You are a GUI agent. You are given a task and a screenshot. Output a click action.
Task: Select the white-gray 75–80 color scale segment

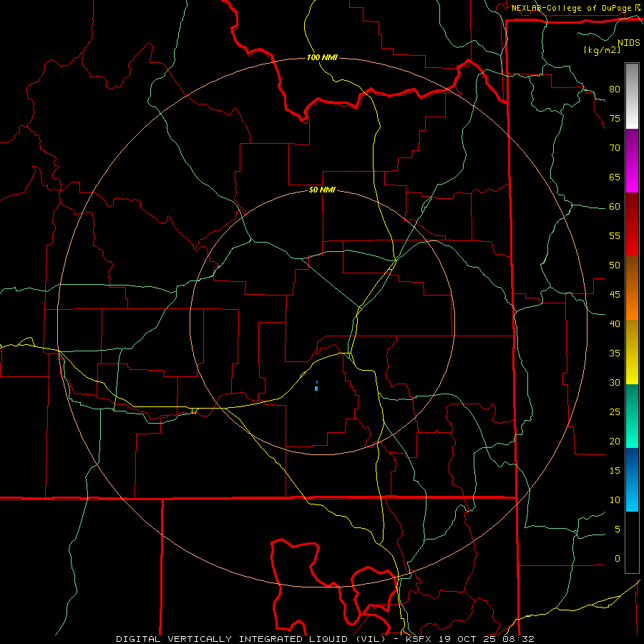coord(632,96)
